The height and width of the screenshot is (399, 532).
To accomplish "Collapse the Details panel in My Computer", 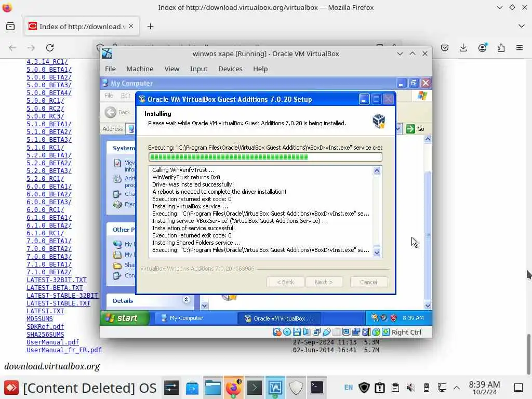I will click(x=186, y=300).
